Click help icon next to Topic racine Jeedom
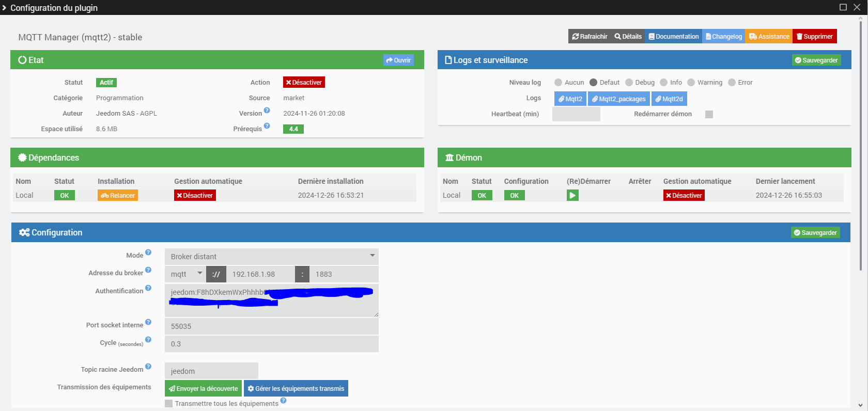 pos(148,366)
